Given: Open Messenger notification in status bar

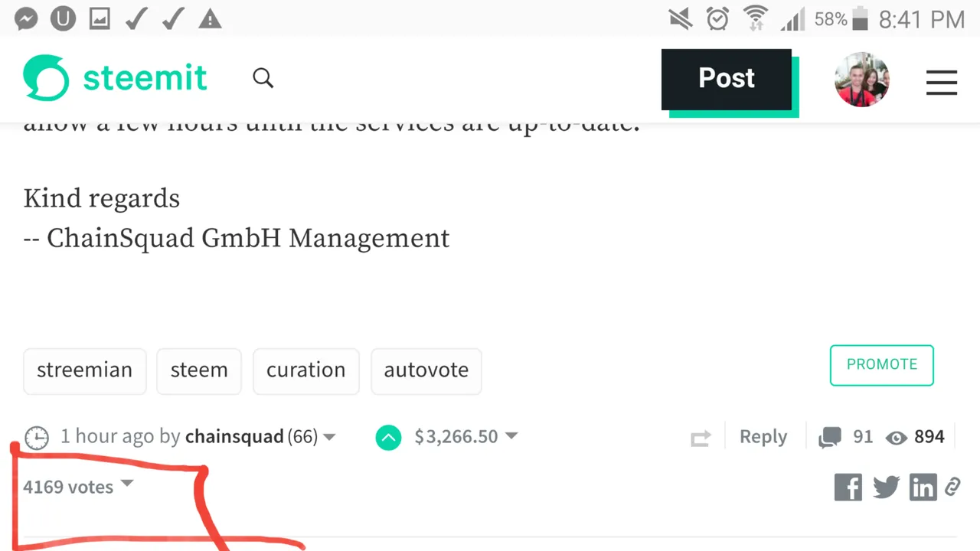Looking at the screenshot, I should tap(26, 19).
